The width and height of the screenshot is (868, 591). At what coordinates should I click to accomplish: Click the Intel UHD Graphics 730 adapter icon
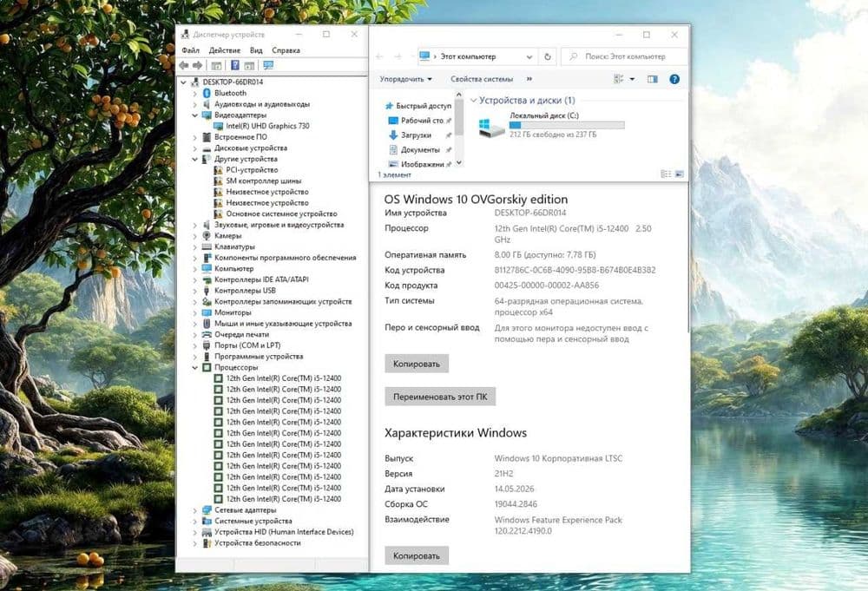coord(218,126)
